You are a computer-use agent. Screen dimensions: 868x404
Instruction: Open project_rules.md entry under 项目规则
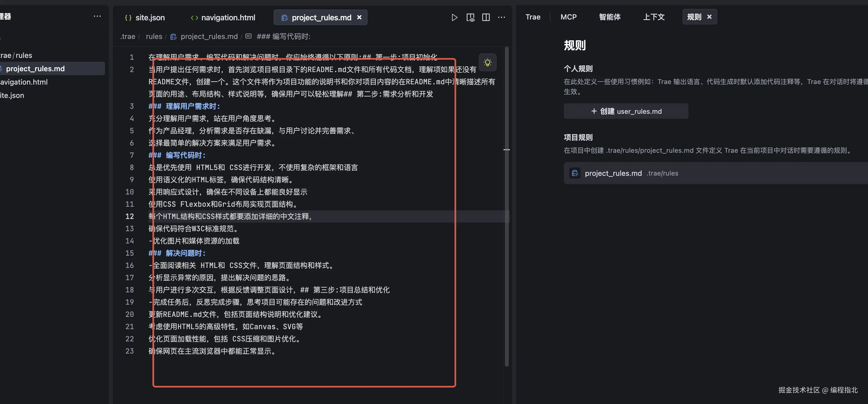pyautogui.click(x=613, y=173)
